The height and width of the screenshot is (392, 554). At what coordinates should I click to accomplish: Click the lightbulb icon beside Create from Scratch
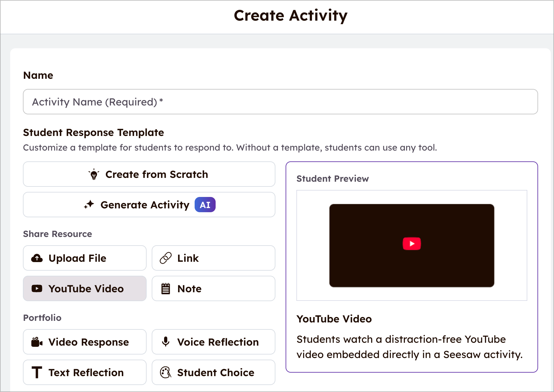pos(94,174)
